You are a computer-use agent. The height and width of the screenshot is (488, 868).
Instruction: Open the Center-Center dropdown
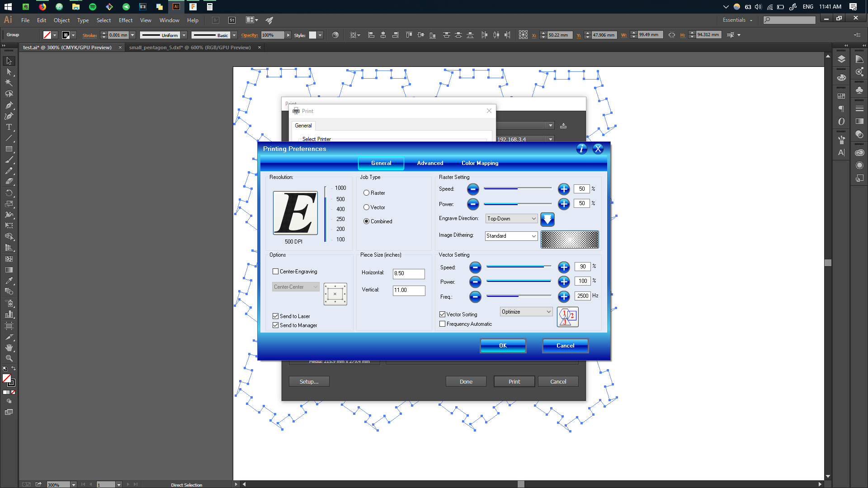click(296, 287)
